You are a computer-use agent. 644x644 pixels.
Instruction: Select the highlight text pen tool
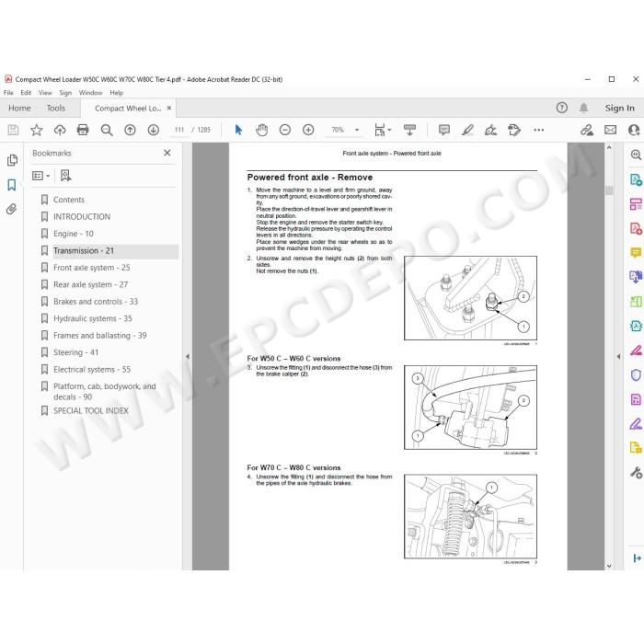(467, 131)
